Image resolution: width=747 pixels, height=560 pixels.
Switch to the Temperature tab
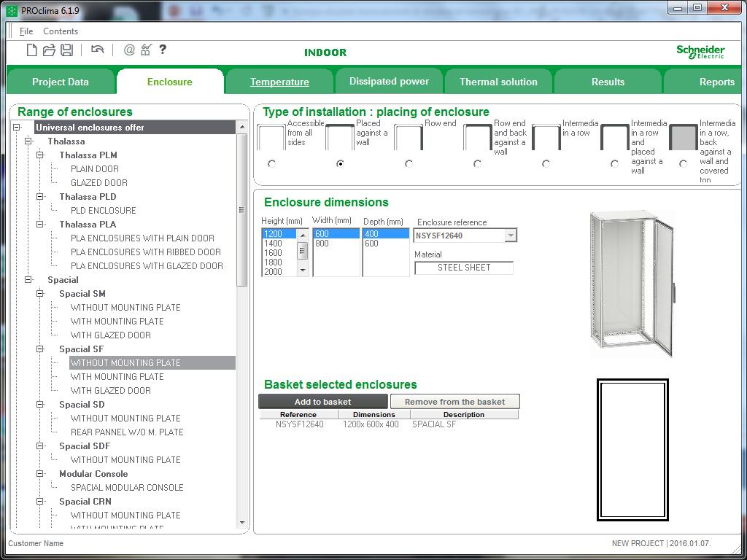(279, 82)
